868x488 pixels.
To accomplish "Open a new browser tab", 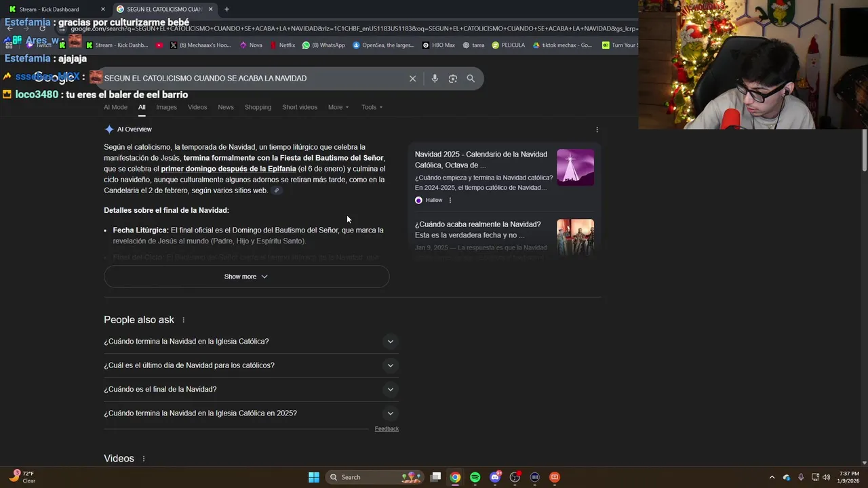I will pos(226,9).
